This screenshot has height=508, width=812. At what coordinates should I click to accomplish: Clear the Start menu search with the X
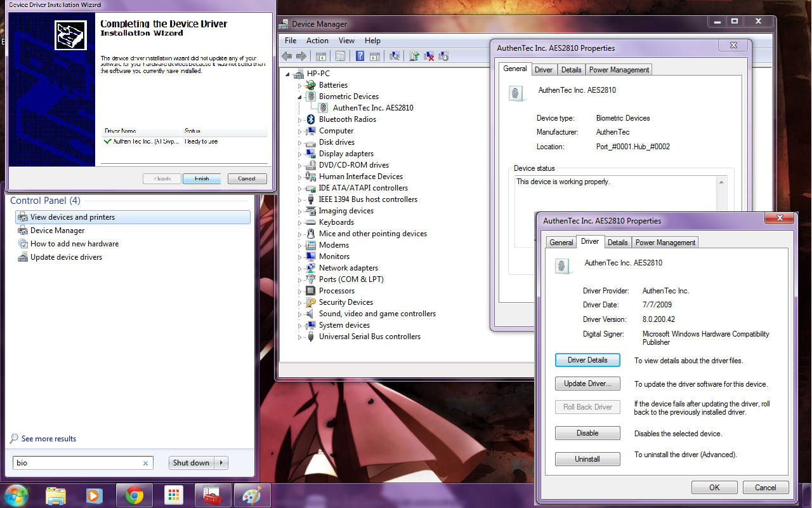point(146,463)
